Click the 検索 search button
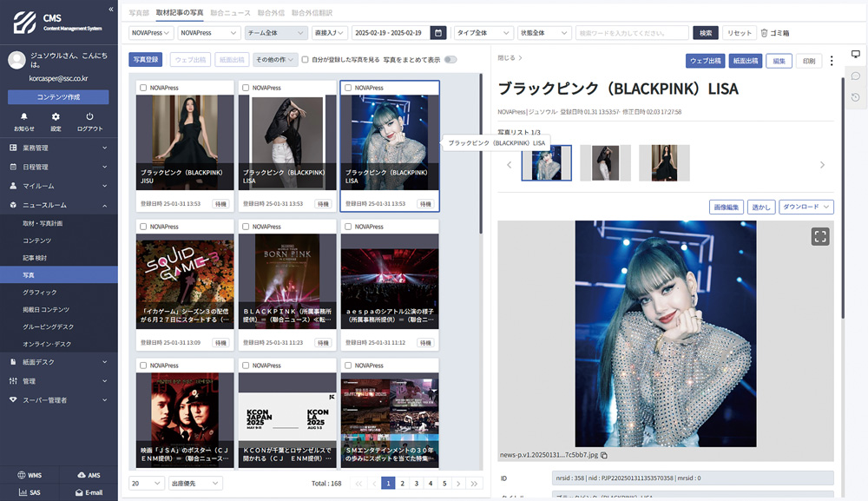The height and width of the screenshot is (501, 868). [x=706, y=33]
